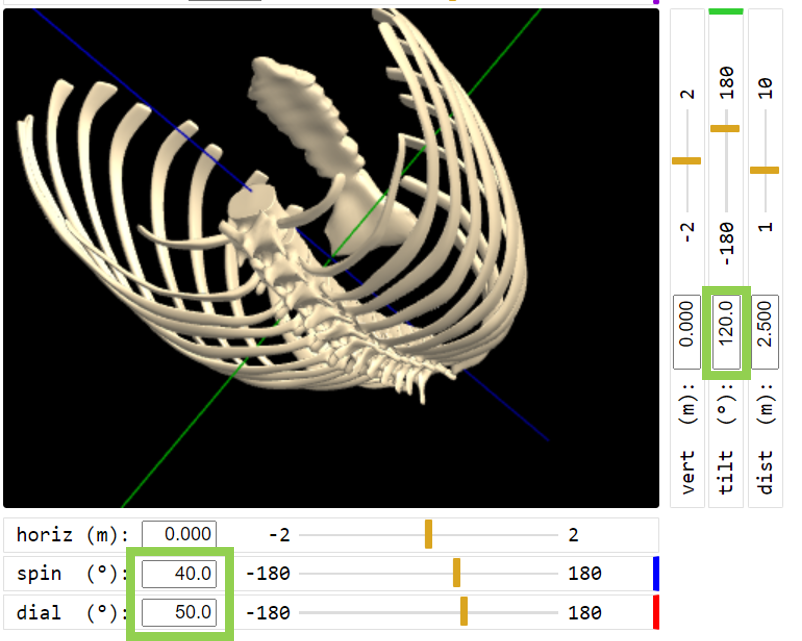Click the 10 maximum label of dist slider
The image size is (802, 641).
pyautogui.click(x=765, y=89)
